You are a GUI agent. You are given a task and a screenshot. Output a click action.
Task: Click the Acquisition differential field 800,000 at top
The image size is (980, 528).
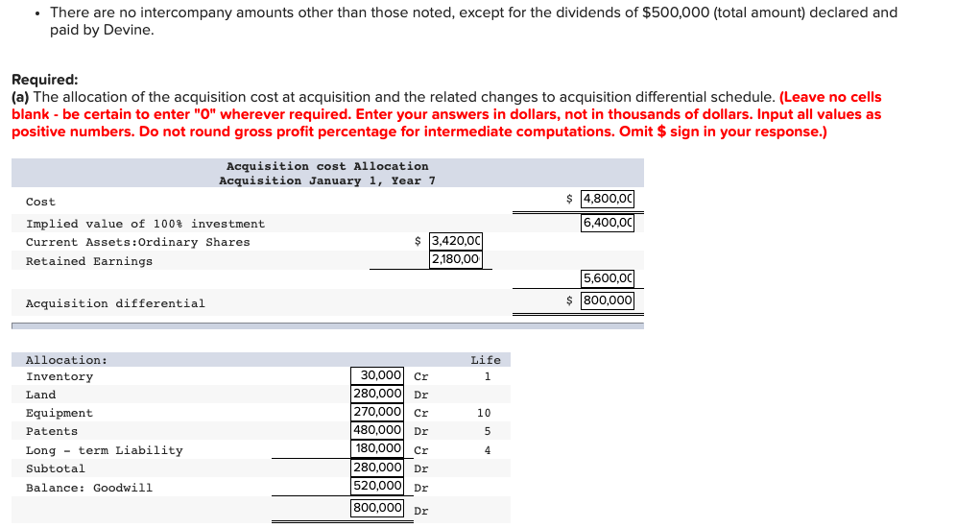tap(608, 300)
